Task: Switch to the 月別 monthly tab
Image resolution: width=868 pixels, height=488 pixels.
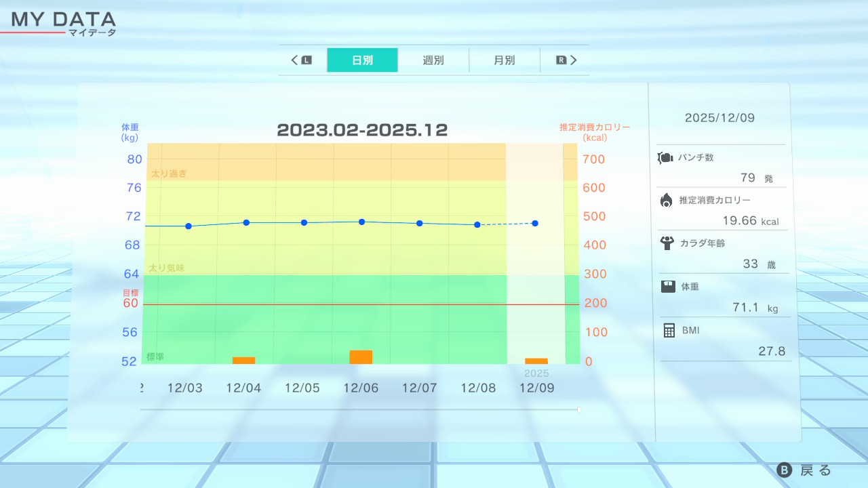Action: coord(504,60)
